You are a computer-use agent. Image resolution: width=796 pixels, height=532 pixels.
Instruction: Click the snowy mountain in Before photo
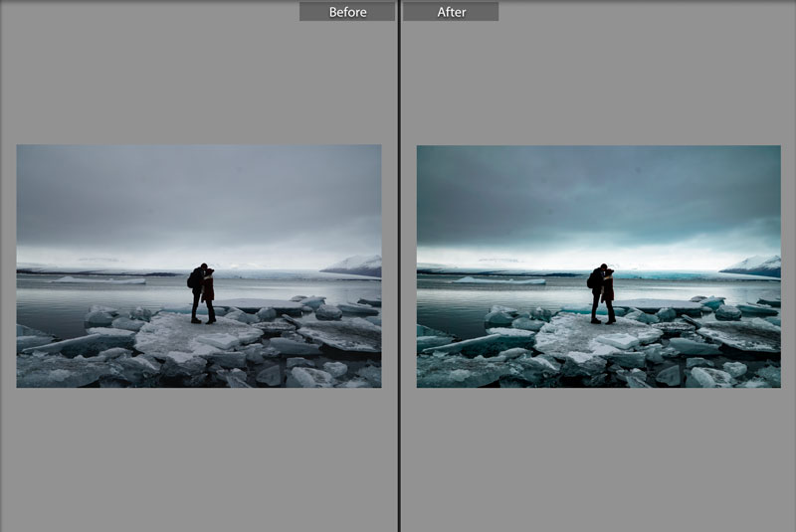click(x=356, y=266)
